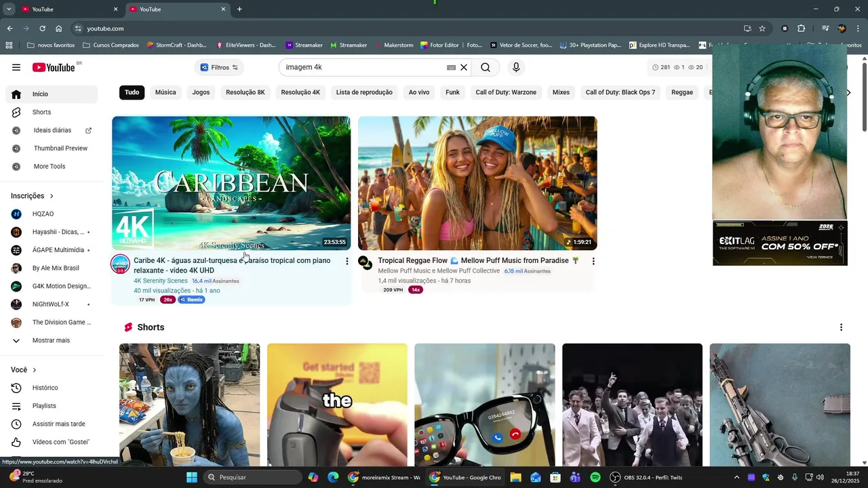Play the Caribbean 4K video thumbnail
This screenshot has height=488, width=868.
tap(231, 183)
